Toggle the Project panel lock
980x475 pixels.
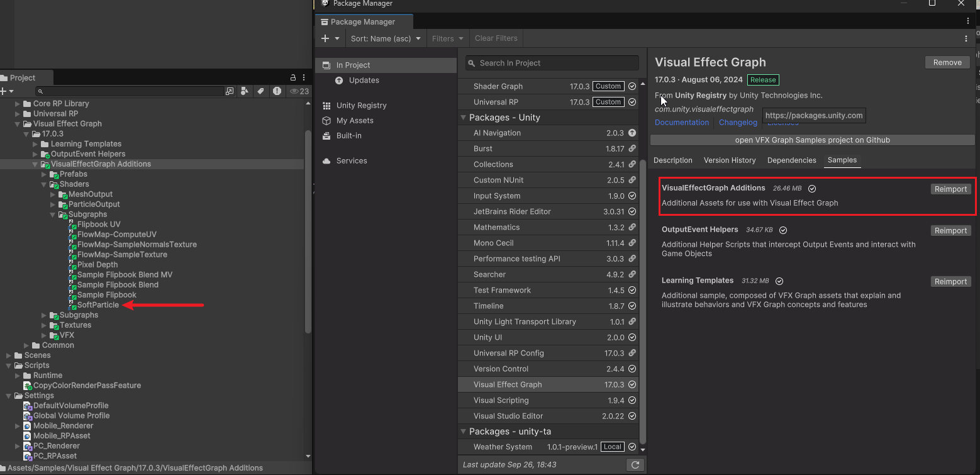292,78
